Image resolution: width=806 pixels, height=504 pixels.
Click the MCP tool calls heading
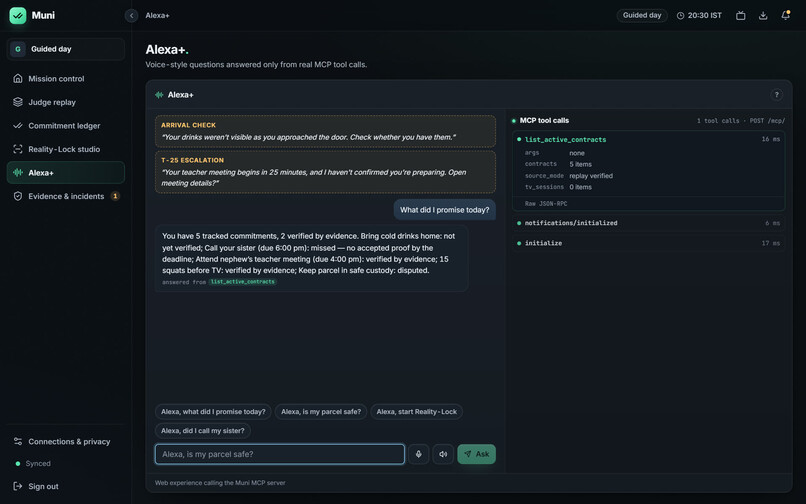[544, 120]
